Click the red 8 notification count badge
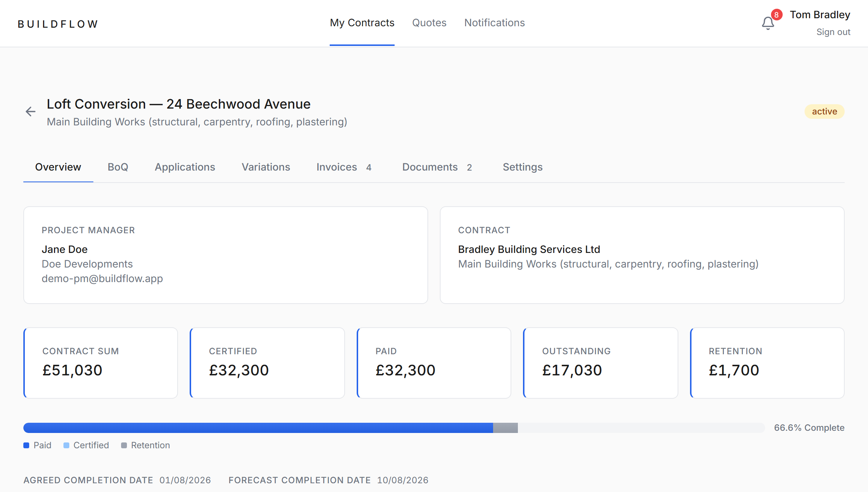The image size is (868, 492). click(x=776, y=15)
